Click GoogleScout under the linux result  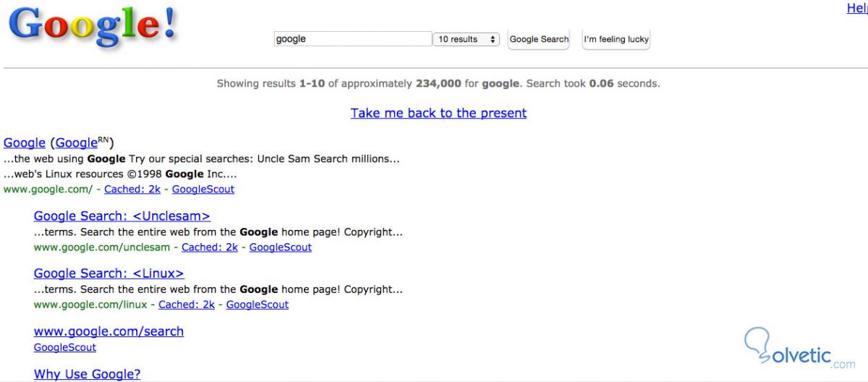pyautogui.click(x=258, y=305)
